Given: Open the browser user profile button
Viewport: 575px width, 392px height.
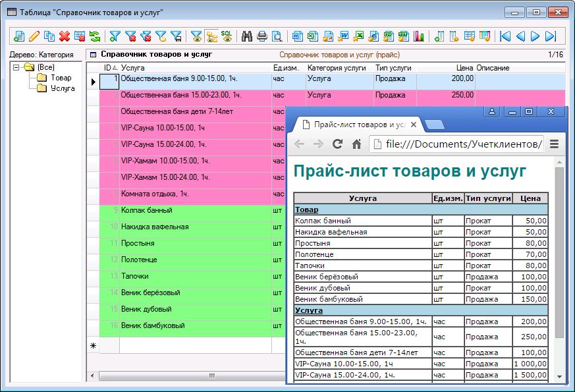Looking at the screenshot, I should pyautogui.click(x=492, y=111).
